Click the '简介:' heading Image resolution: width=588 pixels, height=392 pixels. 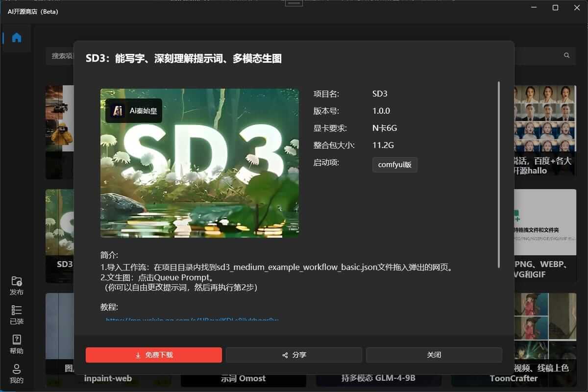point(109,255)
